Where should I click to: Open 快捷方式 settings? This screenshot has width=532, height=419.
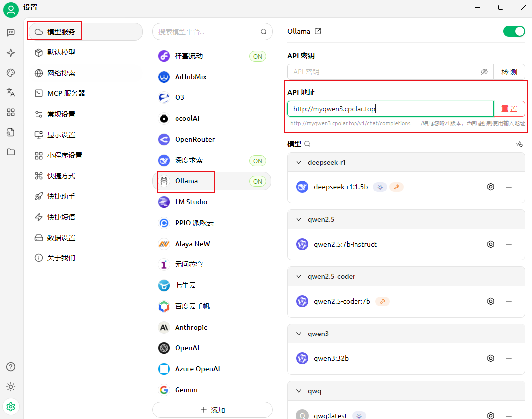click(86, 176)
